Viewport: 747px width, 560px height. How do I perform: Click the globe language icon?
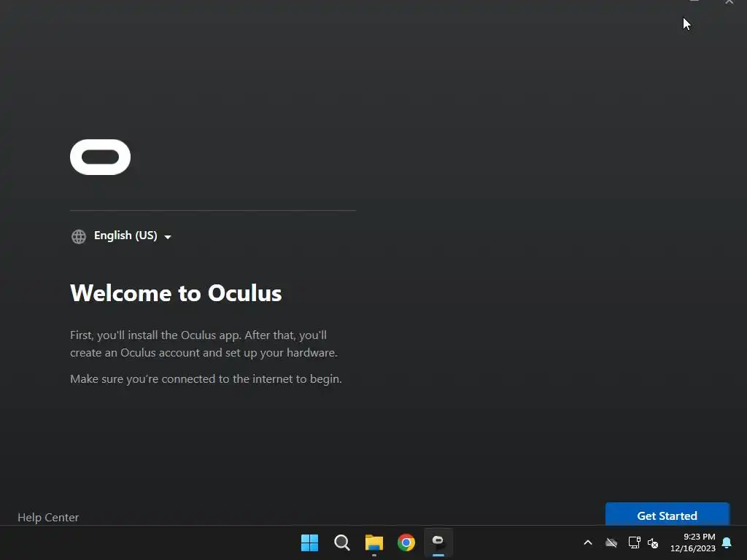tap(79, 236)
